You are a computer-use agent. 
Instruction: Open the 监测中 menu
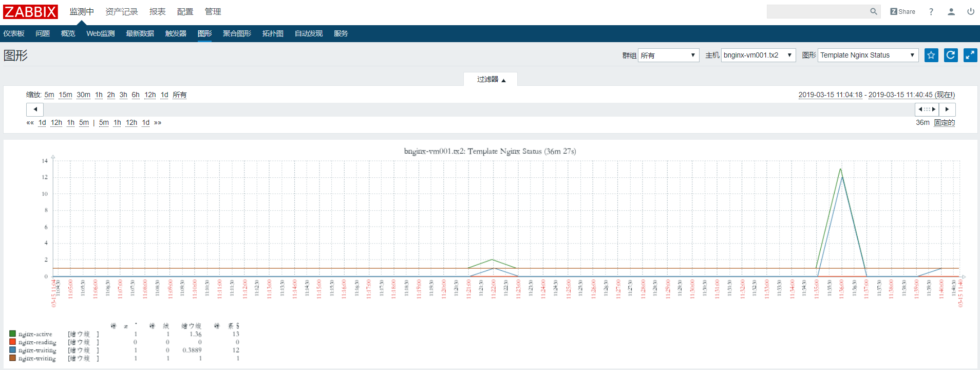click(82, 11)
